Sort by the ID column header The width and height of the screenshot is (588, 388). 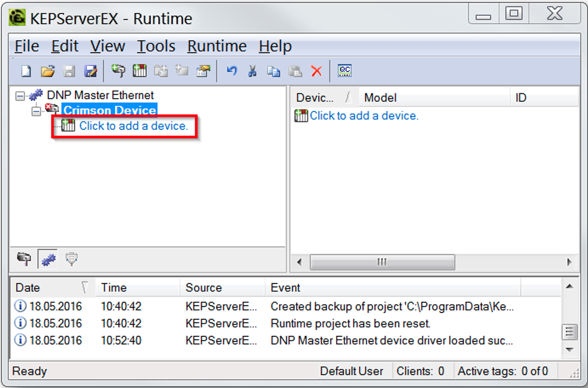tap(544, 98)
